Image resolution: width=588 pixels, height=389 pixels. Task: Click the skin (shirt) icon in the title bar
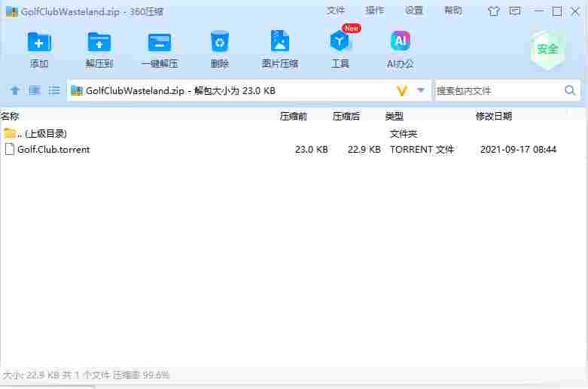coord(493,11)
